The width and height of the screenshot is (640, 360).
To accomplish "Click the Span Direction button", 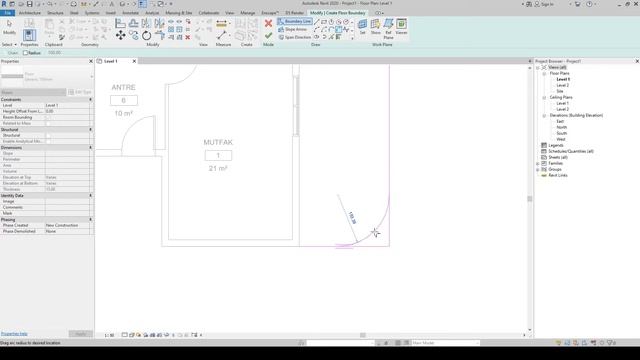I will click(x=294, y=37).
